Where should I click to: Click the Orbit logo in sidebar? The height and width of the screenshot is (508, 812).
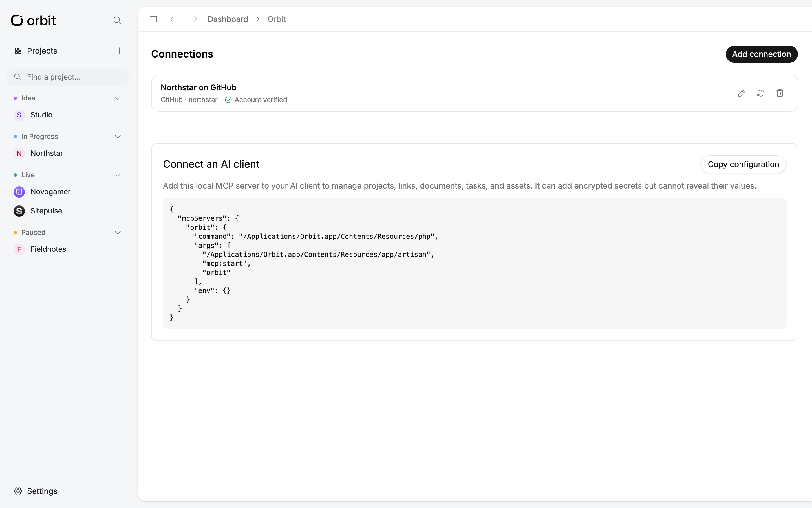click(34, 20)
